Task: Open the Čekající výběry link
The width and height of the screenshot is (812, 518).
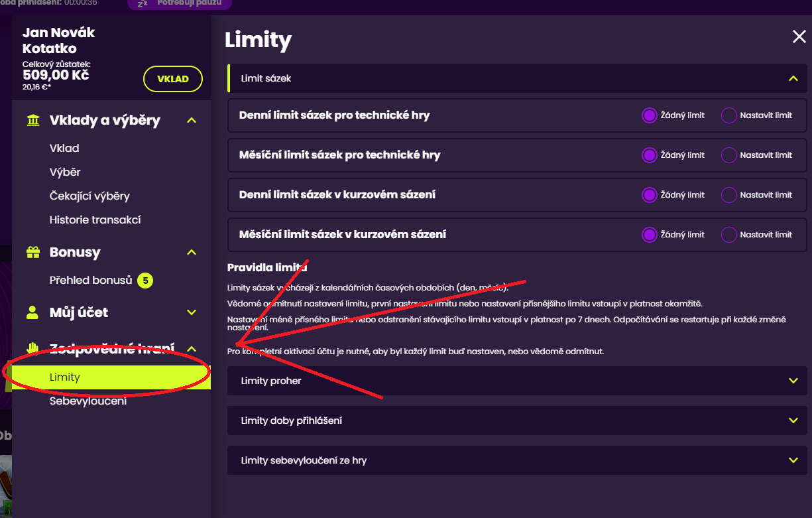Action: 89,196
